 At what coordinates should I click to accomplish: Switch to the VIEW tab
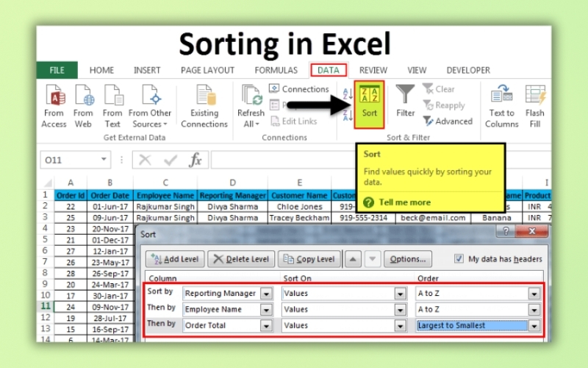(x=417, y=70)
